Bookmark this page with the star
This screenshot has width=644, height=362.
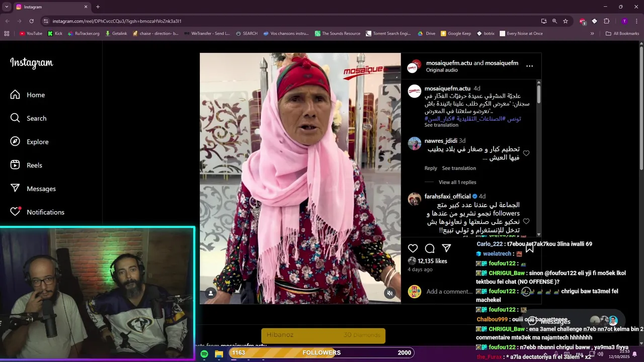(x=566, y=21)
